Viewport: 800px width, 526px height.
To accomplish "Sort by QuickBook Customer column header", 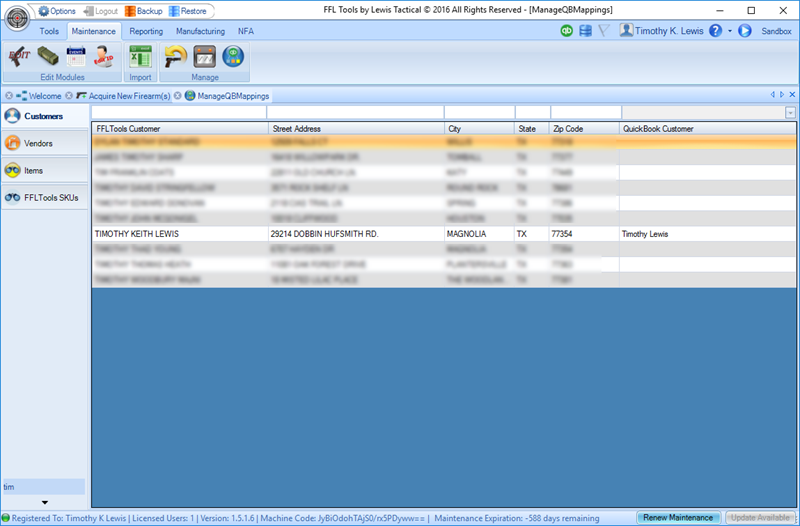I will tap(707, 129).
